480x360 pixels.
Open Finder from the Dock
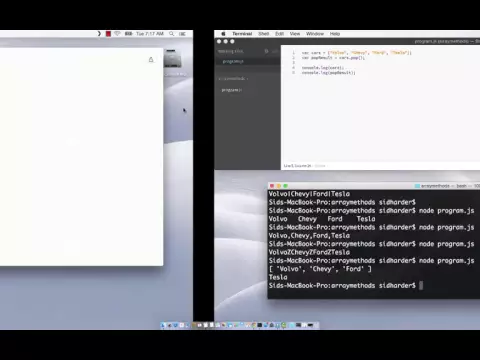(163, 325)
